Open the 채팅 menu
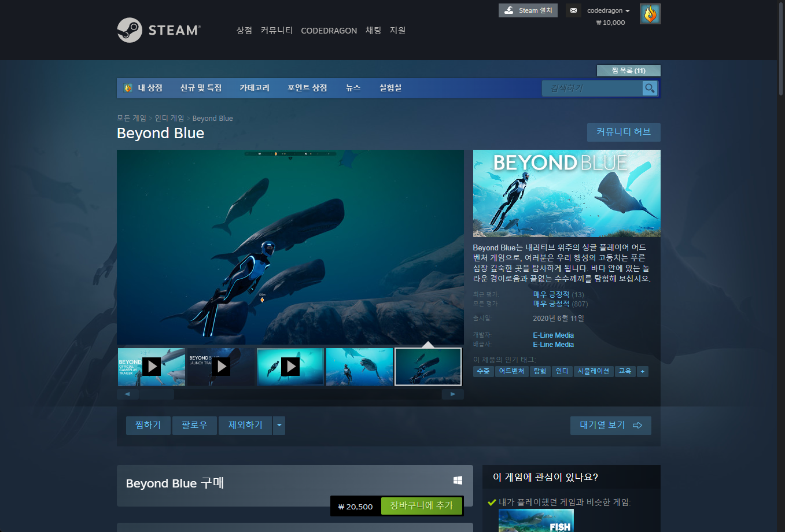This screenshot has width=785, height=532. 373,31
